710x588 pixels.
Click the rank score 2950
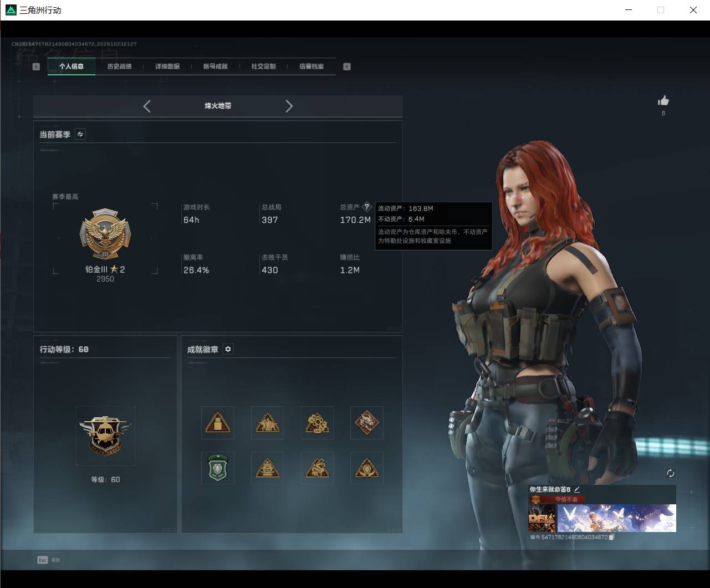[105, 279]
